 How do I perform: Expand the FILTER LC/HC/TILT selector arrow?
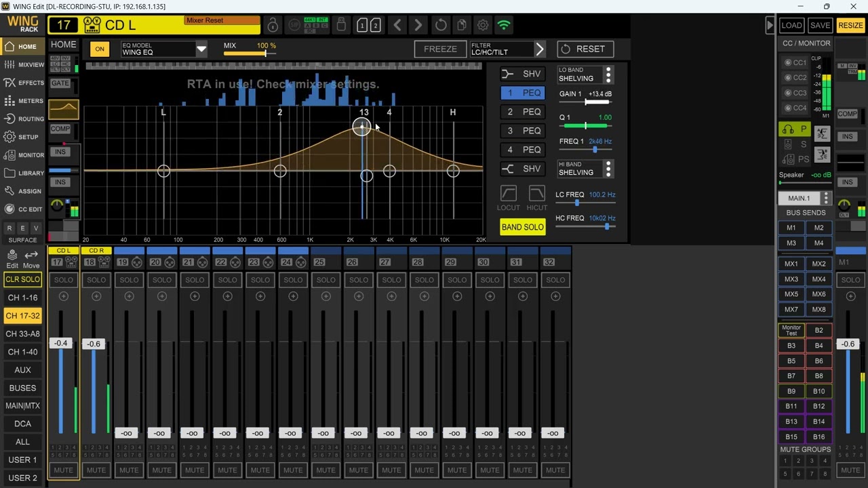click(540, 49)
